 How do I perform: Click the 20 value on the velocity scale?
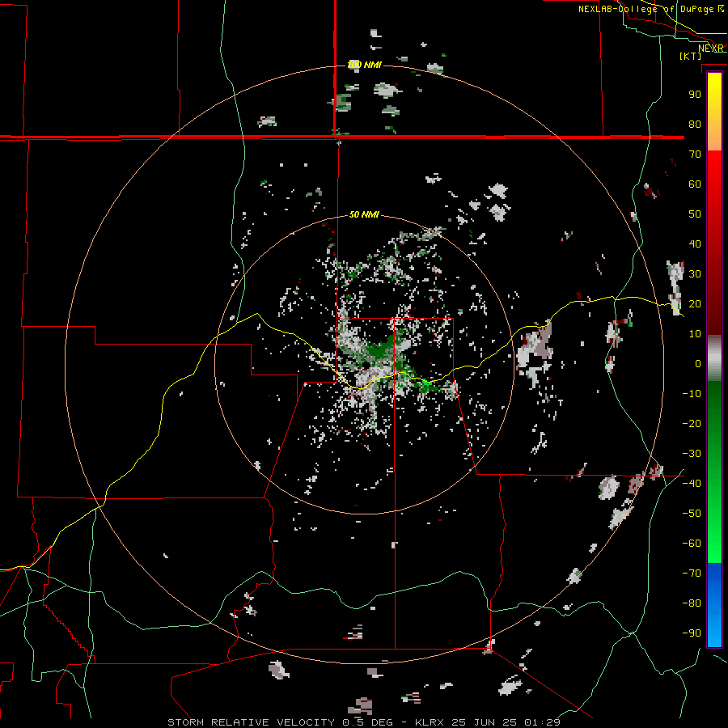coord(695,304)
